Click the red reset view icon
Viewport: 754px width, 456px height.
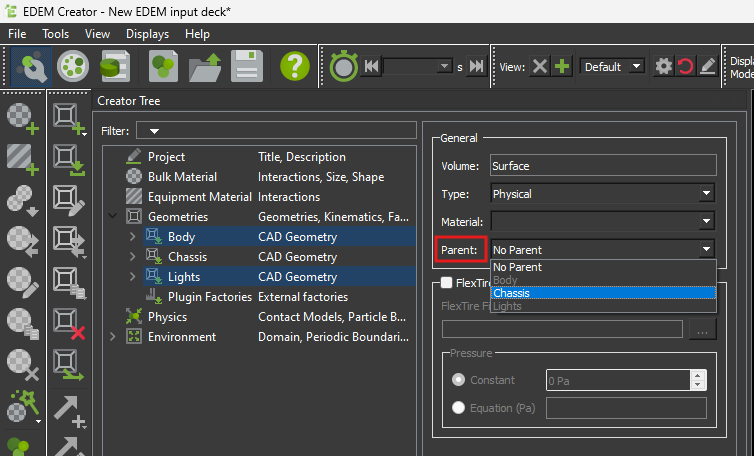pyautogui.click(x=685, y=66)
